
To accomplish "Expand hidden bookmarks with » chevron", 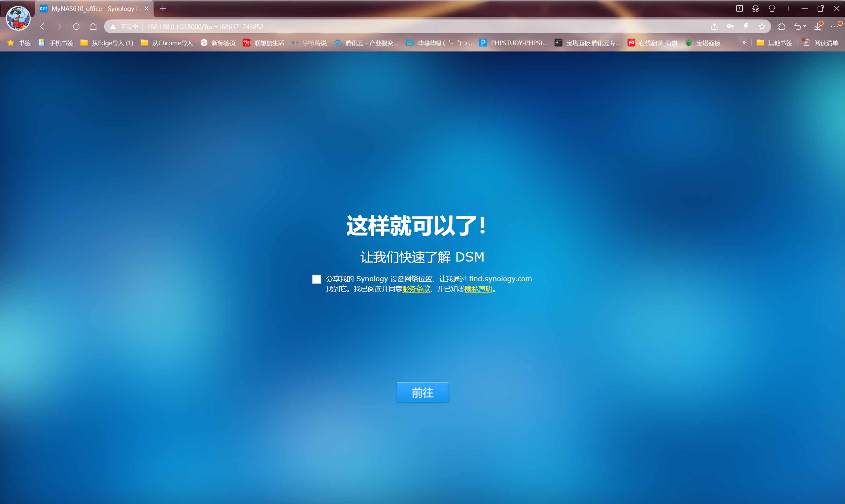I will point(744,43).
